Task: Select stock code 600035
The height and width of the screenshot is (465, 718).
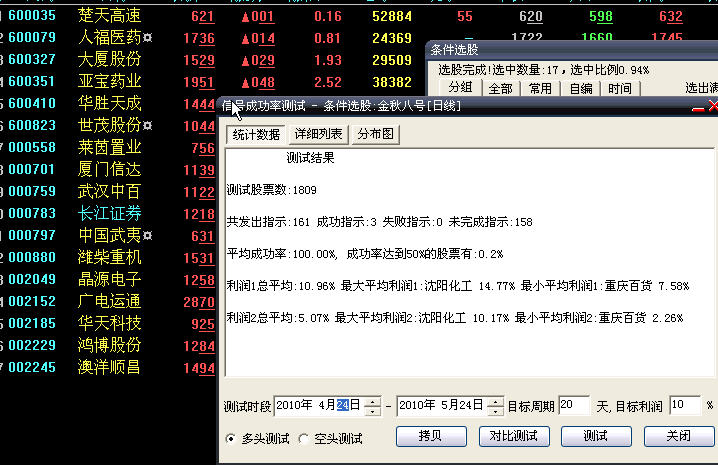Action: [32, 16]
